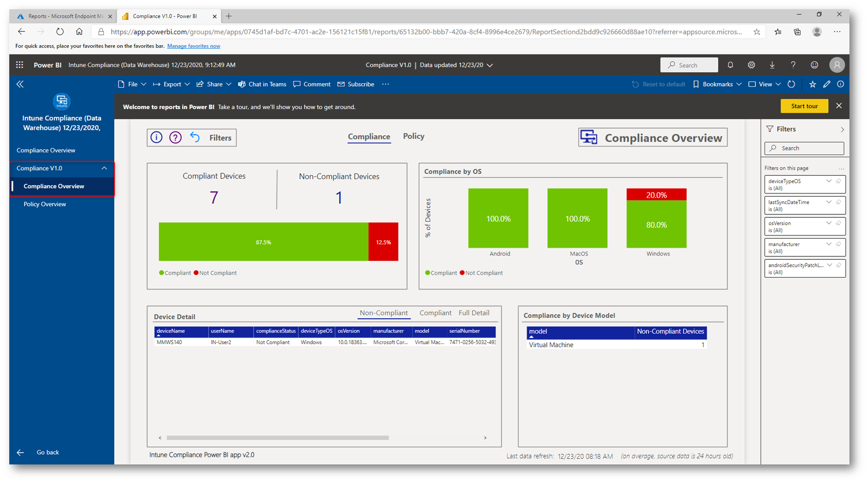This screenshot has width=868, height=483.
Task: Favorite this report with the star icon
Action: [812, 84]
